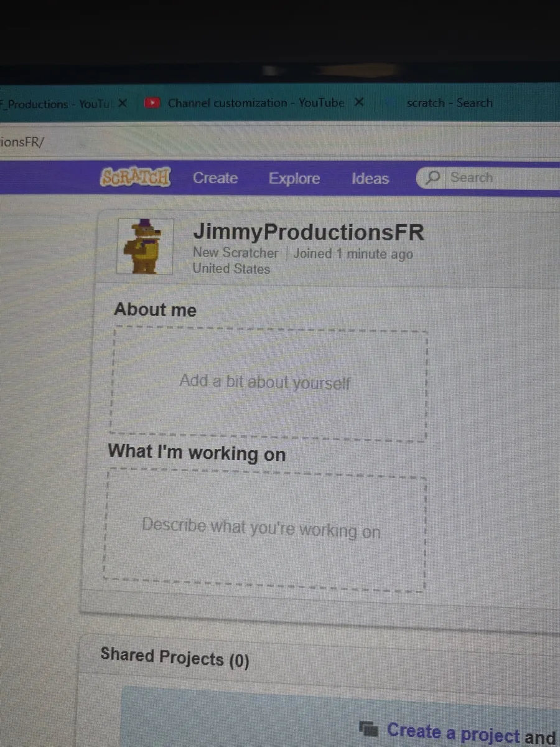Click the Shared Projects (0) heading

click(175, 657)
